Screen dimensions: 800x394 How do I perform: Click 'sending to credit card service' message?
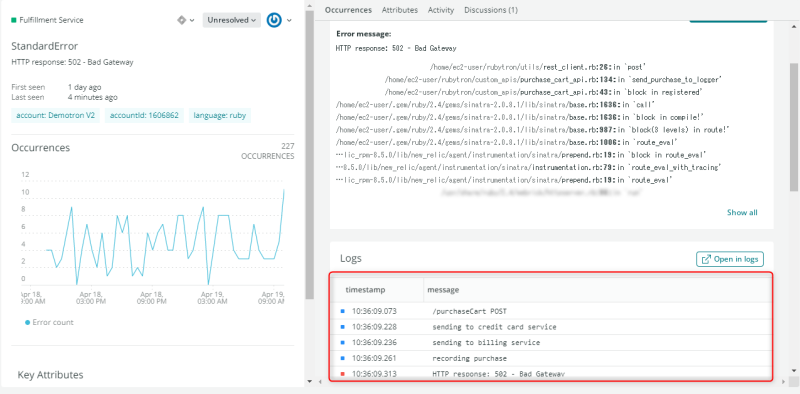(x=494, y=327)
